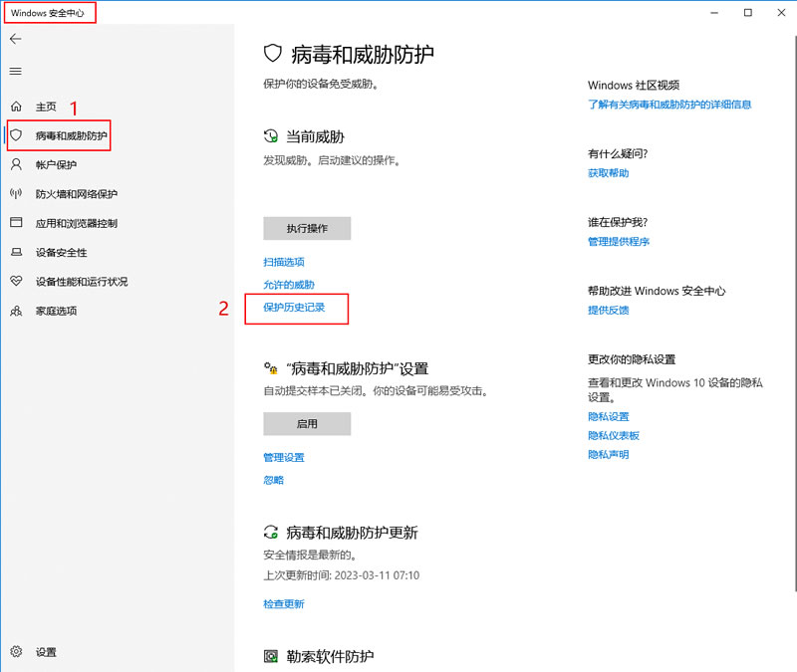Open 帐户保护 page
Screen dimensions: 797x672
pos(56,165)
